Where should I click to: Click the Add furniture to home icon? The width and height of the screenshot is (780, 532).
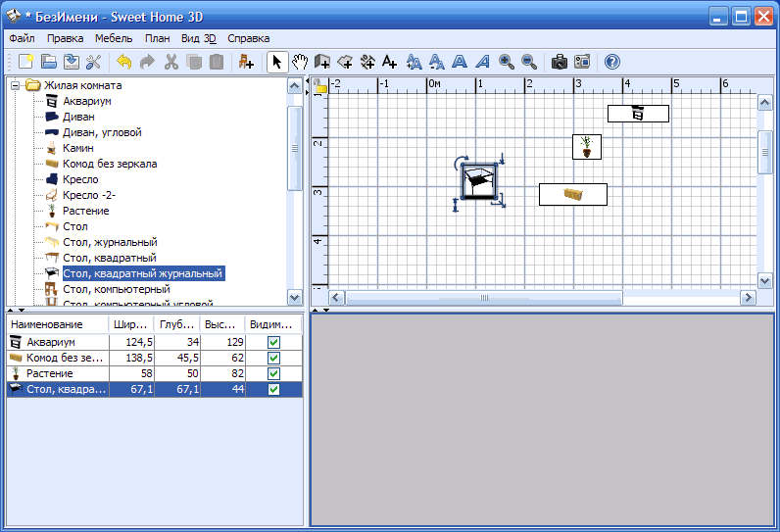pyautogui.click(x=246, y=62)
